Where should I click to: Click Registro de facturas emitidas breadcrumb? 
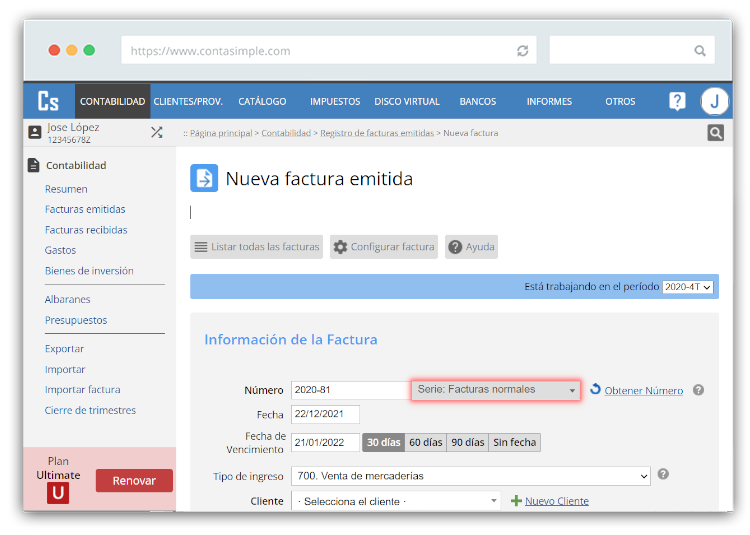coord(377,133)
